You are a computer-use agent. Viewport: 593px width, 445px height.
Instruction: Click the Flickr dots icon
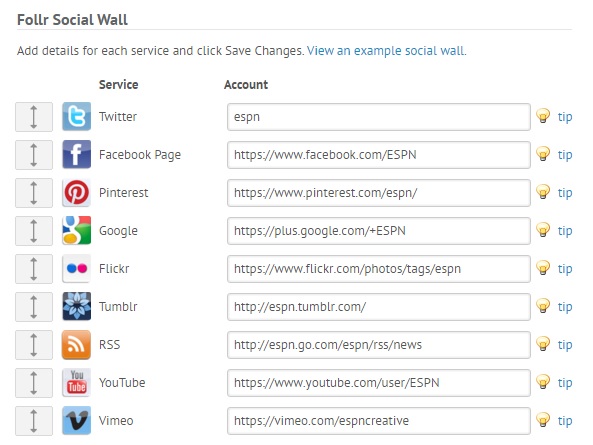click(x=76, y=268)
